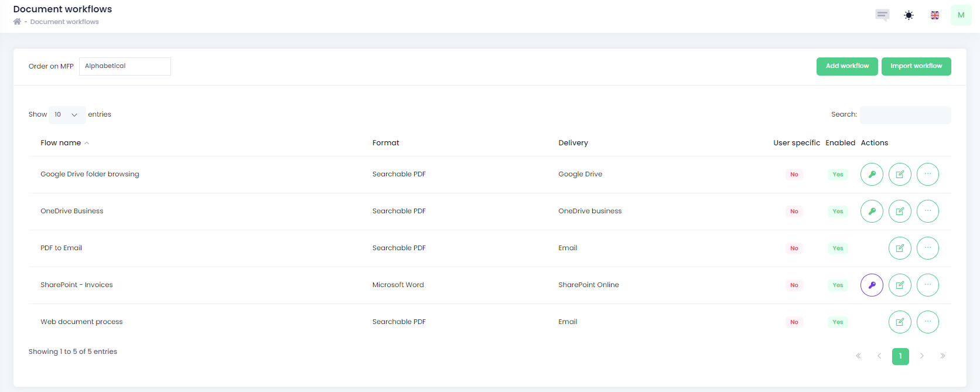The height and width of the screenshot is (392, 980).
Task: Click the Showing 1 to 5 of 5 entries text
Action: pos(73,352)
